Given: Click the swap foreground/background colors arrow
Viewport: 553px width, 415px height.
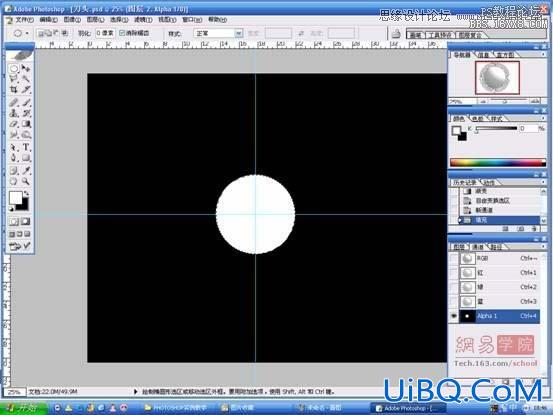Looking at the screenshot, I should (26, 193).
